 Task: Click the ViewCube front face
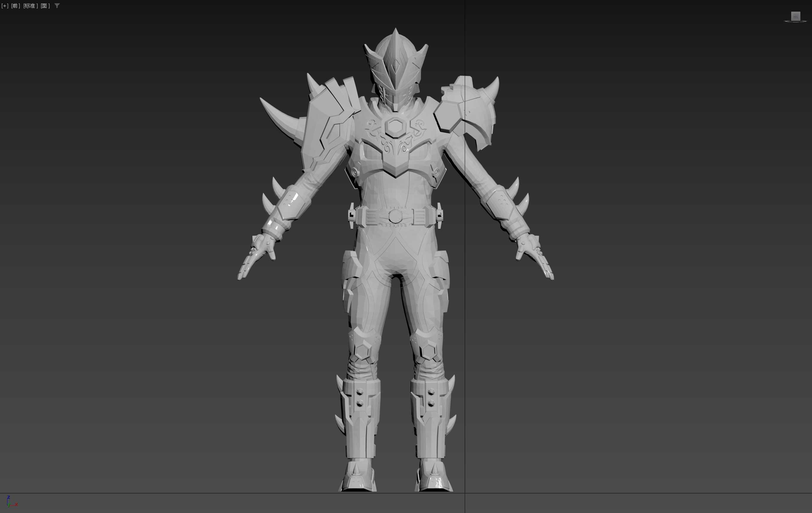[795, 16]
